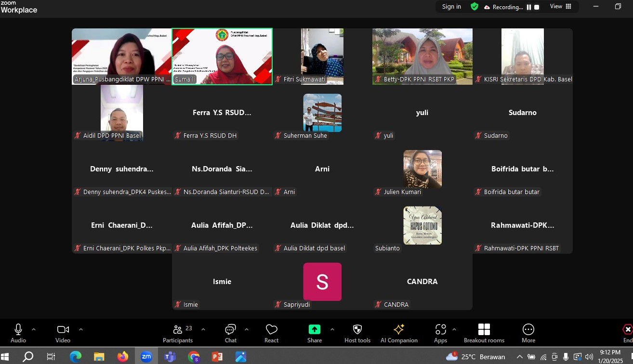
Task: Click the Sign in button
Action: pos(451,7)
